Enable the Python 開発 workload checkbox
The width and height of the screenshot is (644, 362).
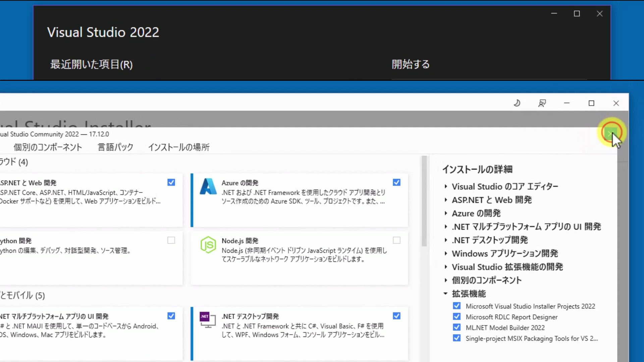[171, 240]
